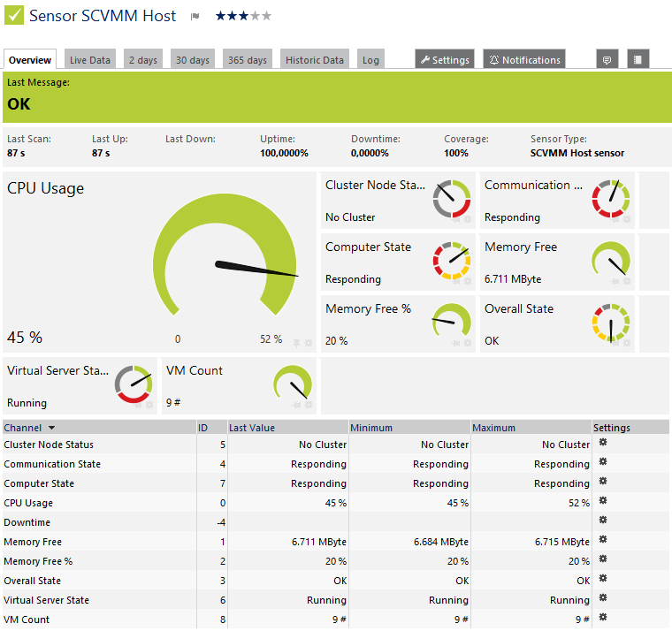Click the '100,0000%' uptime value
This screenshot has width=672, height=631.
(284, 153)
